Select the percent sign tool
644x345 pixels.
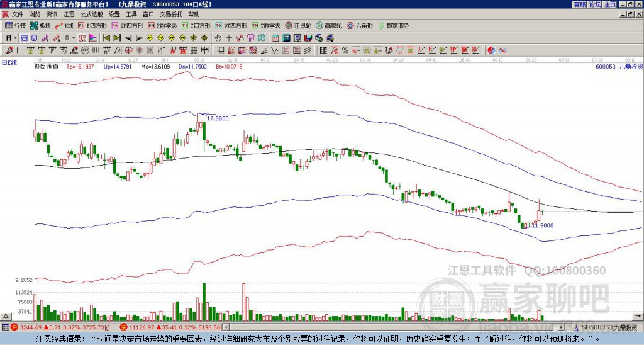(x=345, y=50)
